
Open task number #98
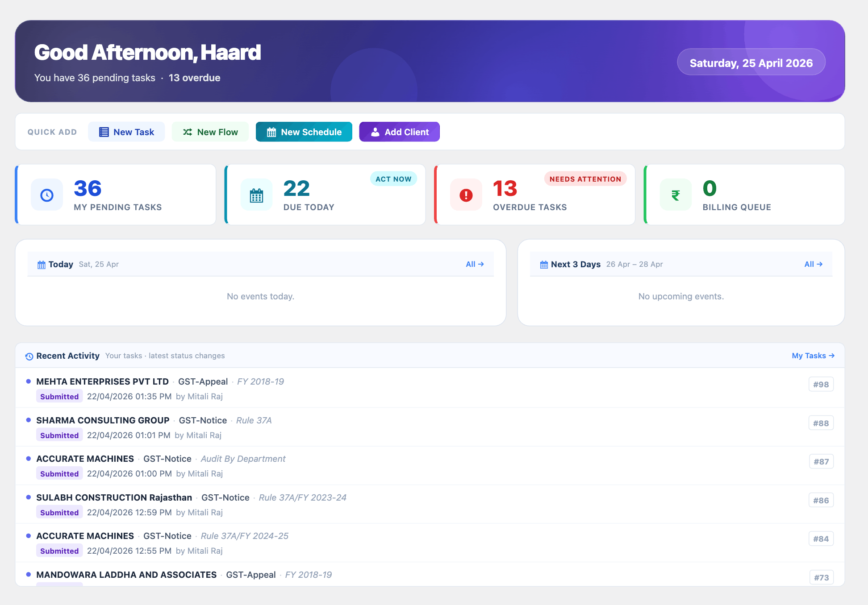[x=821, y=385]
